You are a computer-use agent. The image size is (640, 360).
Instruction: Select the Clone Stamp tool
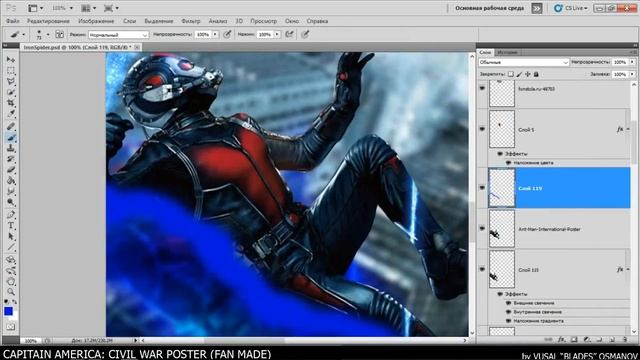tap(11, 149)
